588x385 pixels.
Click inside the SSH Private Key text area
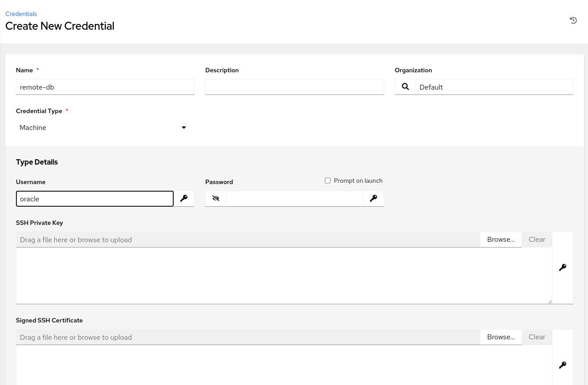click(x=284, y=275)
